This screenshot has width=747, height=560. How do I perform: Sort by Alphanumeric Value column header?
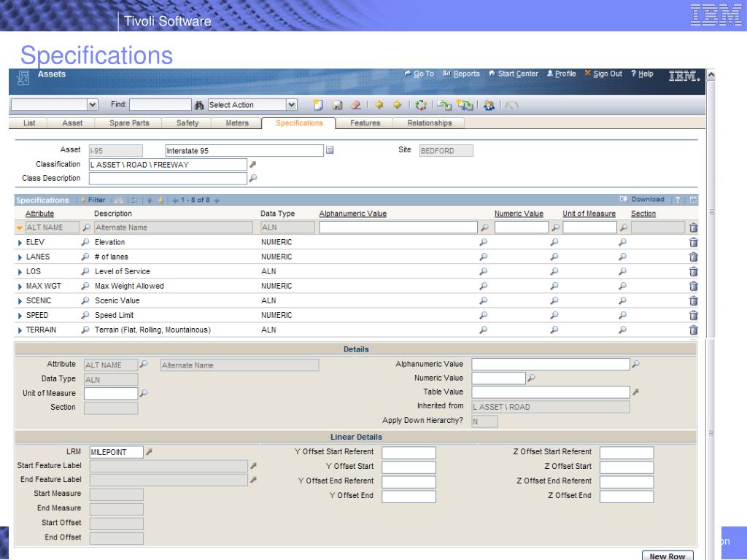352,214
